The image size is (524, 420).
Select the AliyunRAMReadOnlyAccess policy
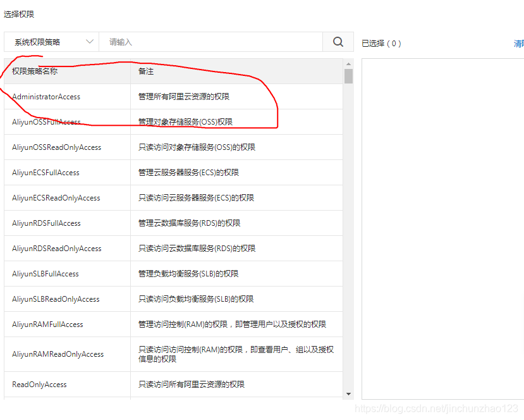[x=58, y=354]
